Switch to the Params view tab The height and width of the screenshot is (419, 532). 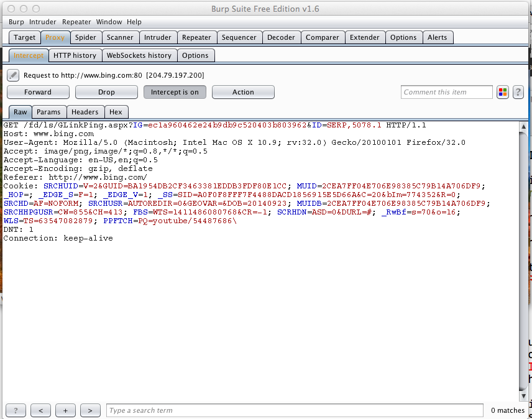pyautogui.click(x=48, y=112)
